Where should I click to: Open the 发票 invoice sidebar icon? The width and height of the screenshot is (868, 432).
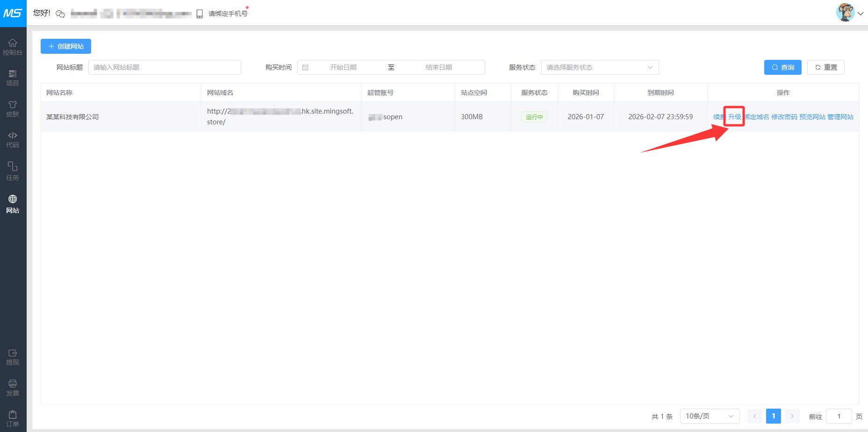click(x=13, y=388)
